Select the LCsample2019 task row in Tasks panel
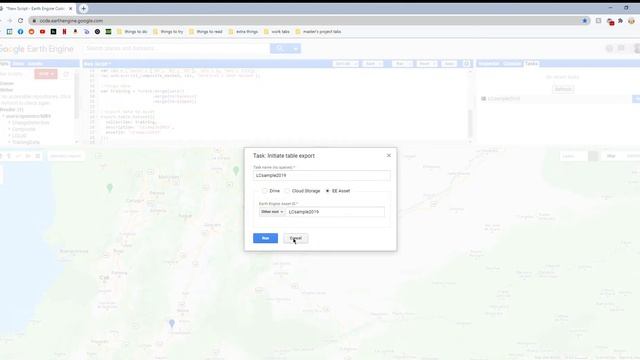The width and height of the screenshot is (640, 360). point(555,99)
